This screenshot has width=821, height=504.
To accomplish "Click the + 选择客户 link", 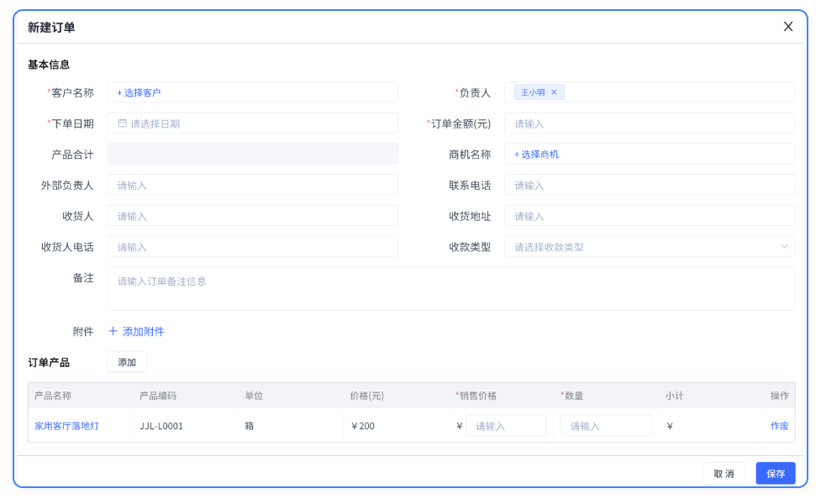I will pyautogui.click(x=139, y=92).
